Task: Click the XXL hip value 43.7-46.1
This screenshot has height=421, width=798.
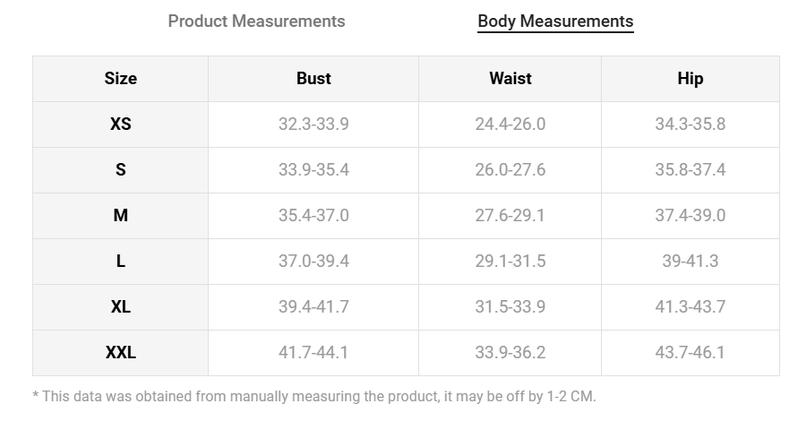Action: (690, 352)
